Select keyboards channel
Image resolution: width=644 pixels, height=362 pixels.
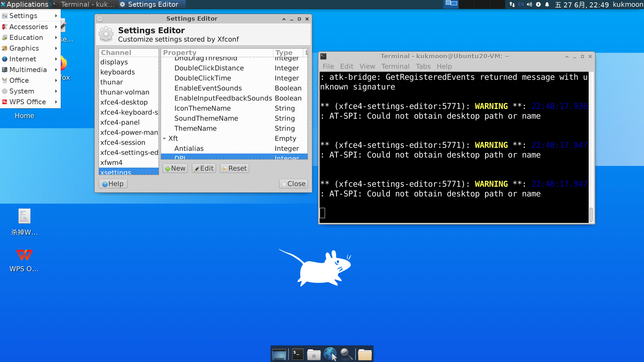(129, 72)
